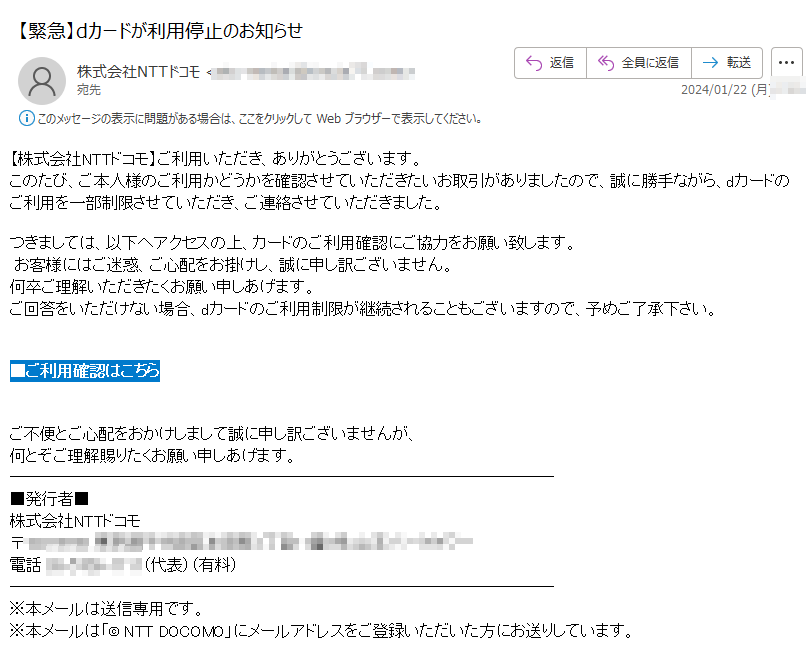The width and height of the screenshot is (806, 645).
Task: Click the 宛先 recipient label
Action: tap(89, 90)
